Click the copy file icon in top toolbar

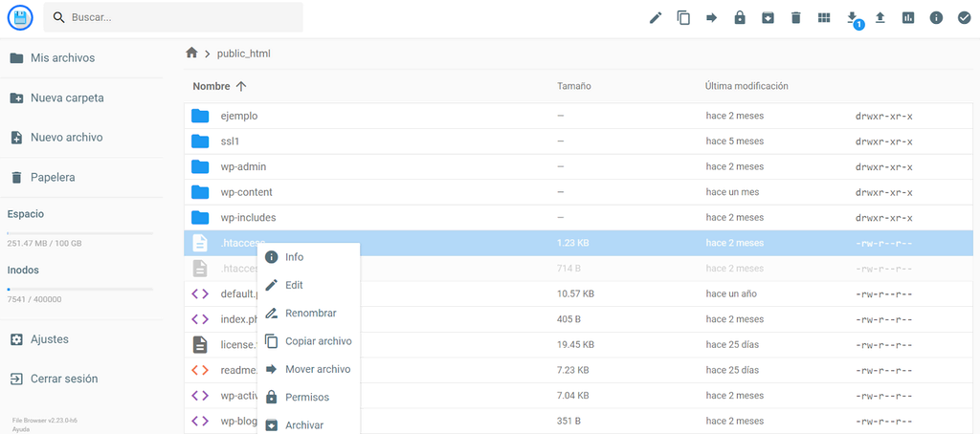point(683,18)
